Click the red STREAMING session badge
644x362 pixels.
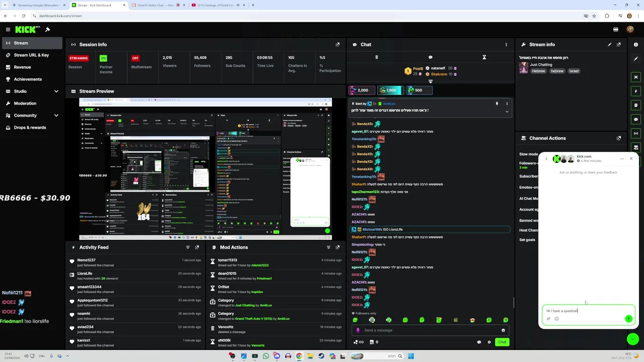coord(78,58)
